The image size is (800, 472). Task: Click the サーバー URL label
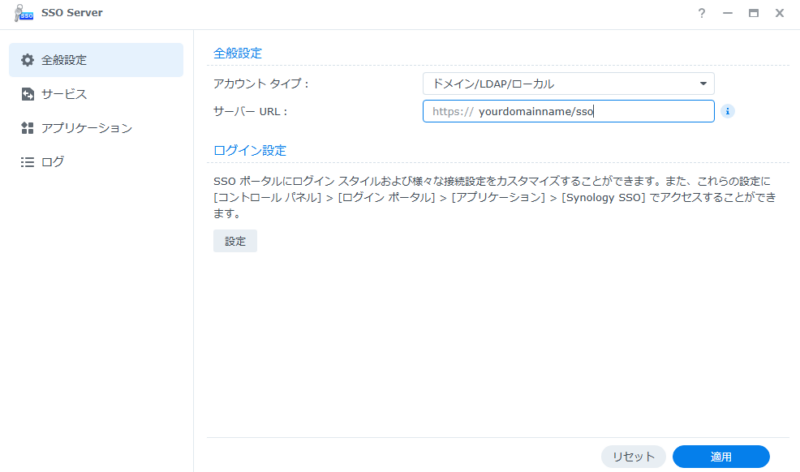250,111
